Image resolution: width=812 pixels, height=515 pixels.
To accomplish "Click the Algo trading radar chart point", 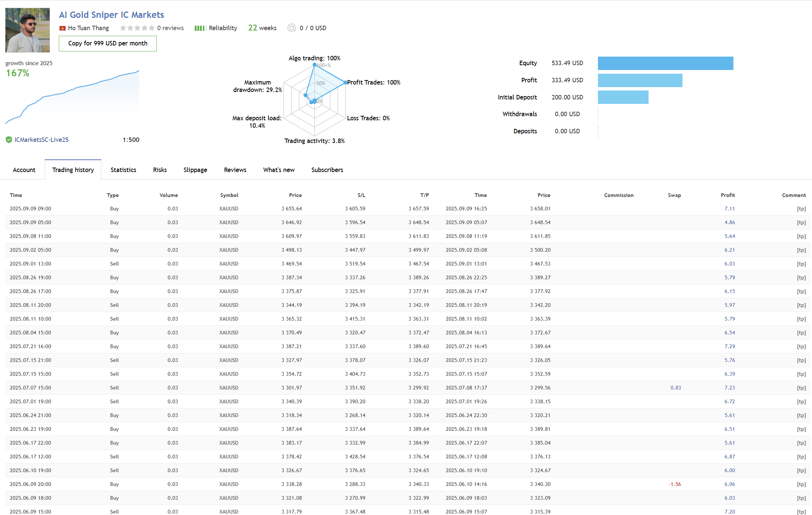I will (315, 65).
